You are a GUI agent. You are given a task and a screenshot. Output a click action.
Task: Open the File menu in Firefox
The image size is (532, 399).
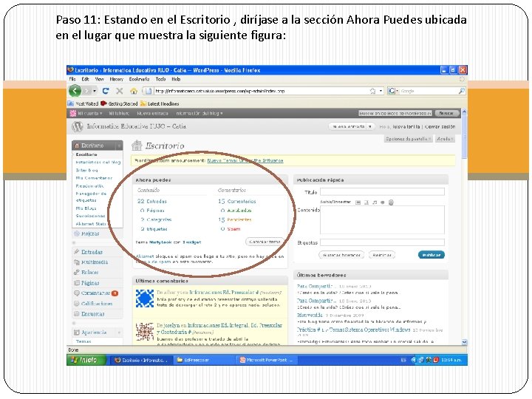tap(72, 79)
